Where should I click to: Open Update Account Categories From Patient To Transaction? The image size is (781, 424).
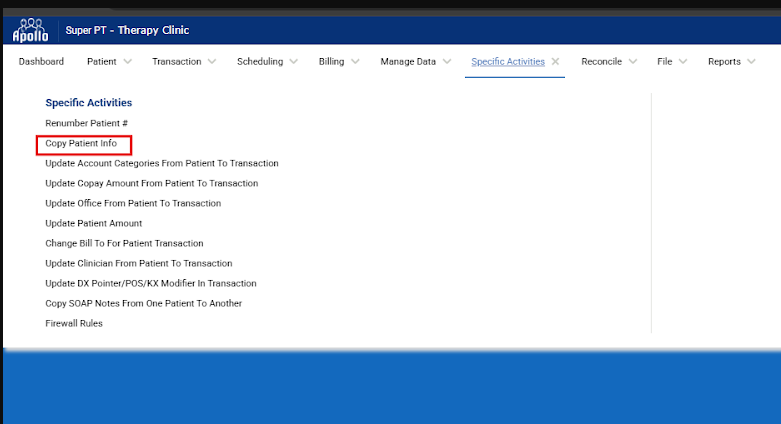(x=162, y=163)
